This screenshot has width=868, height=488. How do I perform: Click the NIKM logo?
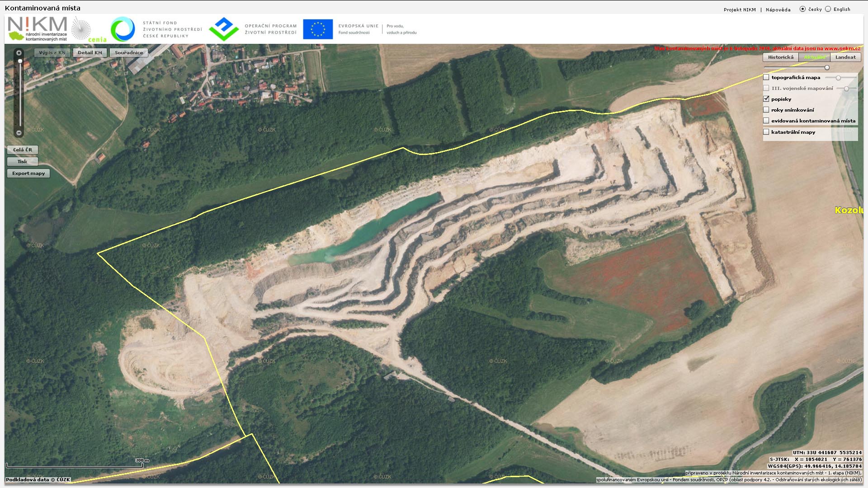tap(38, 29)
